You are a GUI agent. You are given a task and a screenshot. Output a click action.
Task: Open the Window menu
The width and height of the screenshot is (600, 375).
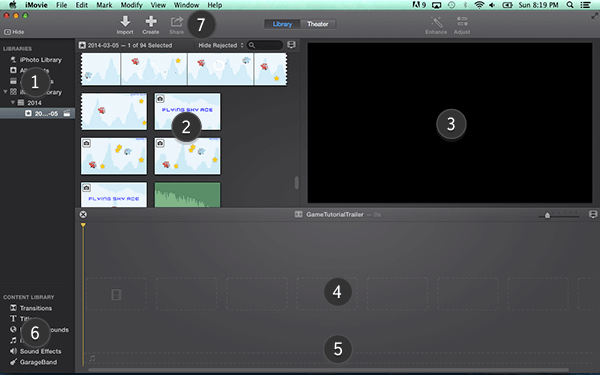pyautogui.click(x=186, y=5)
